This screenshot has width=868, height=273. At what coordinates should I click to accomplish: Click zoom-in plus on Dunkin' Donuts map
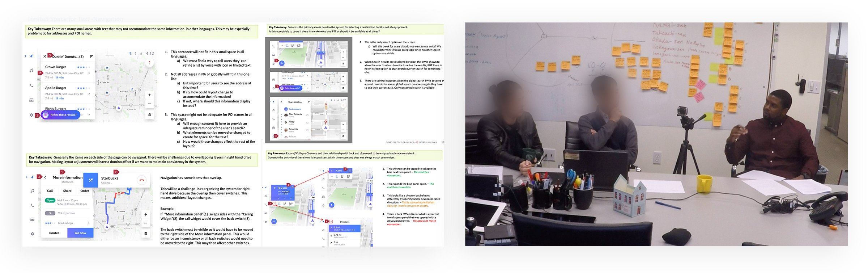(149, 95)
